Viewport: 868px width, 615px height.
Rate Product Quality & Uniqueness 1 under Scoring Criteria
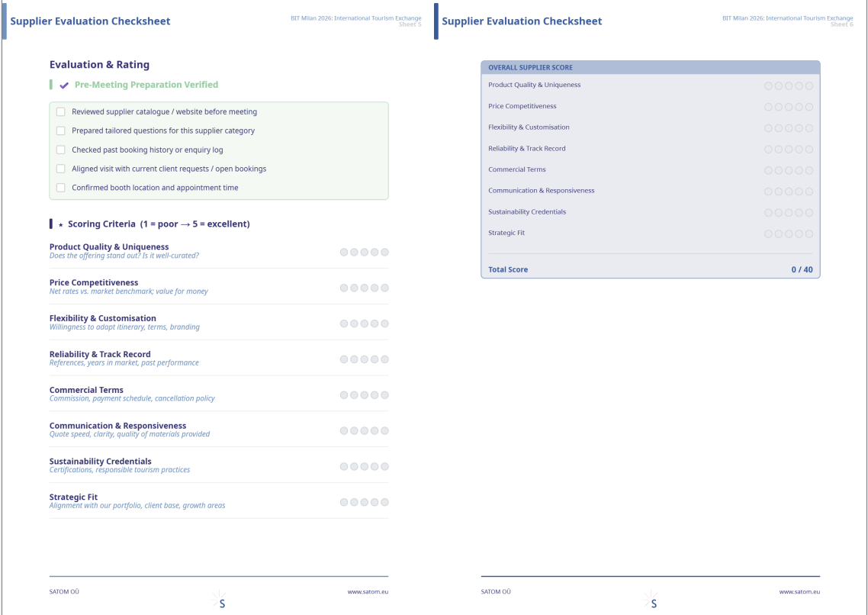(x=344, y=252)
